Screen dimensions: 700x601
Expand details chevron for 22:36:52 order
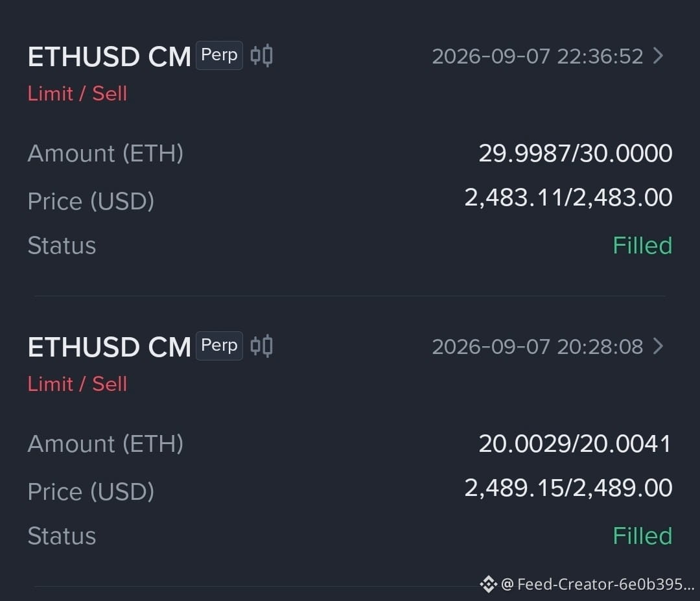(658, 56)
